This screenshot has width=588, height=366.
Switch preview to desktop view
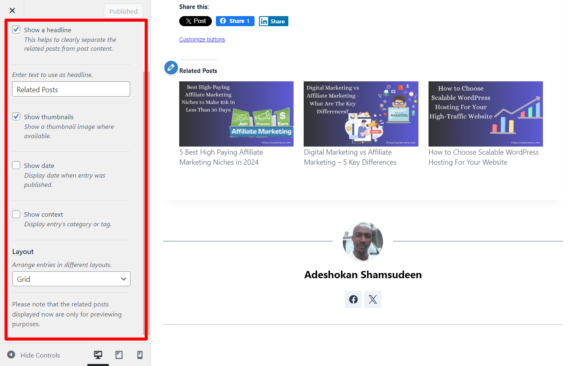pyautogui.click(x=98, y=355)
